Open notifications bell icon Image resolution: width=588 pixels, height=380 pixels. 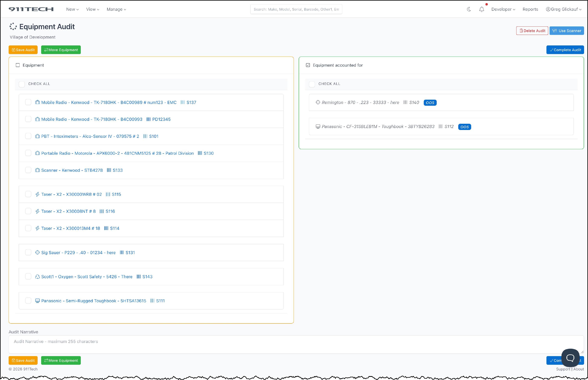point(482,9)
